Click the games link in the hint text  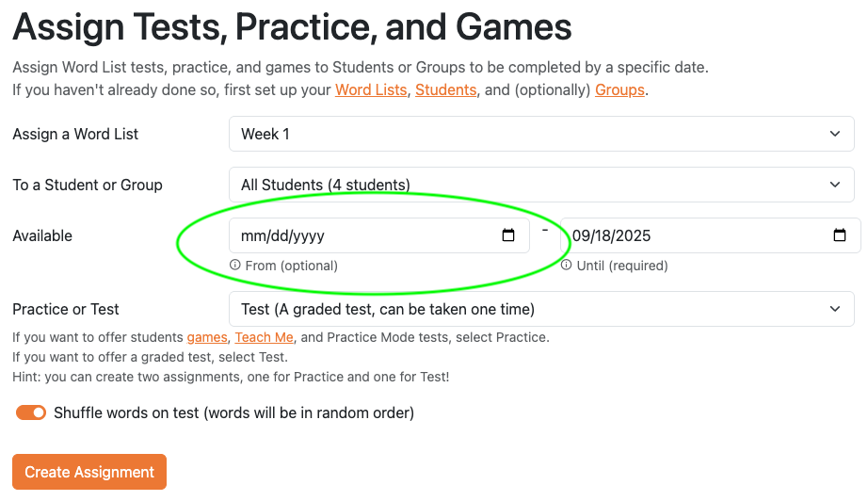(207, 337)
